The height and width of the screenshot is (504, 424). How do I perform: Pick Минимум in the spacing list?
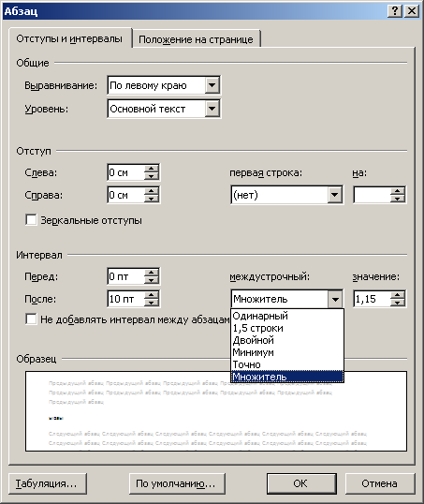pyautogui.click(x=287, y=352)
